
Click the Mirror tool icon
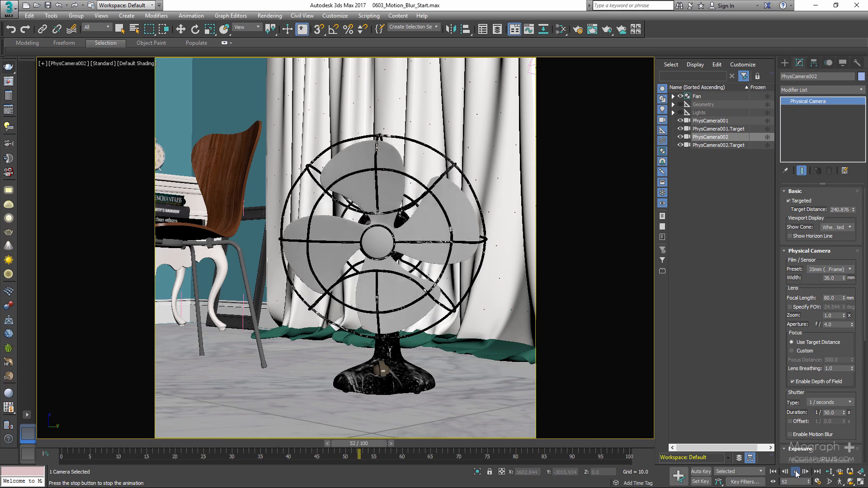[450, 29]
